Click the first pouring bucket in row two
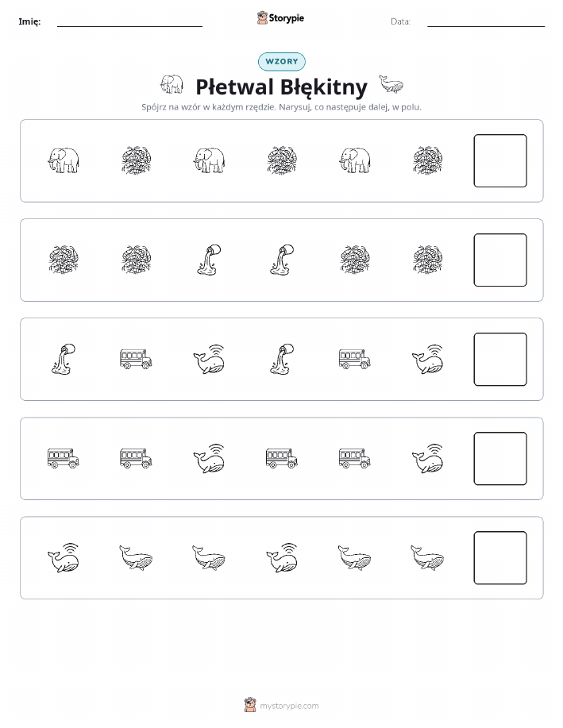The width and height of the screenshot is (563, 728). [209, 260]
